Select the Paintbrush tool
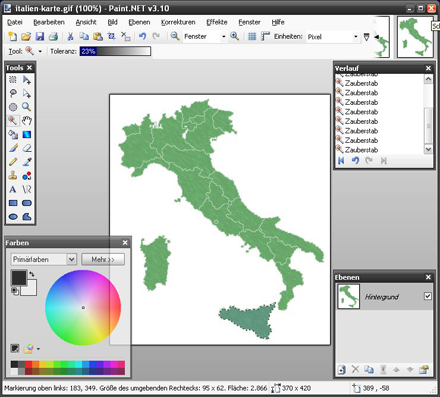This screenshot has height=397, width=440. pos(13,148)
